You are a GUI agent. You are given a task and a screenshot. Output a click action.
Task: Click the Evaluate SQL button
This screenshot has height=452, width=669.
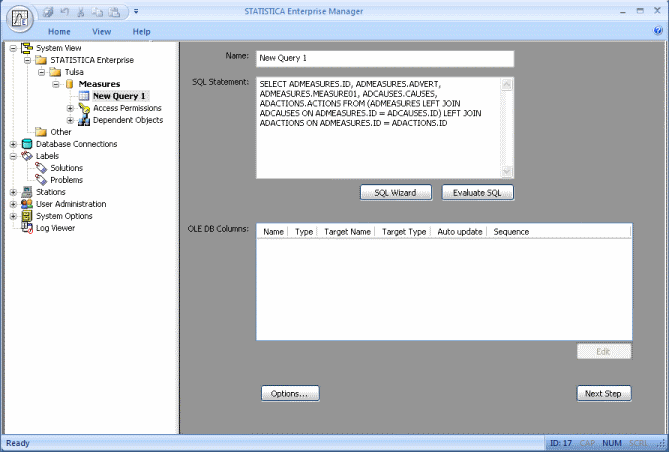click(477, 192)
